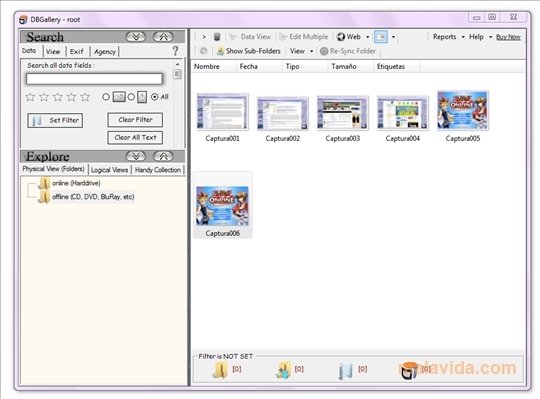Image resolution: width=540 pixels, height=399 pixels.
Task: Sort by the Etiquetas column header
Action: click(x=397, y=66)
